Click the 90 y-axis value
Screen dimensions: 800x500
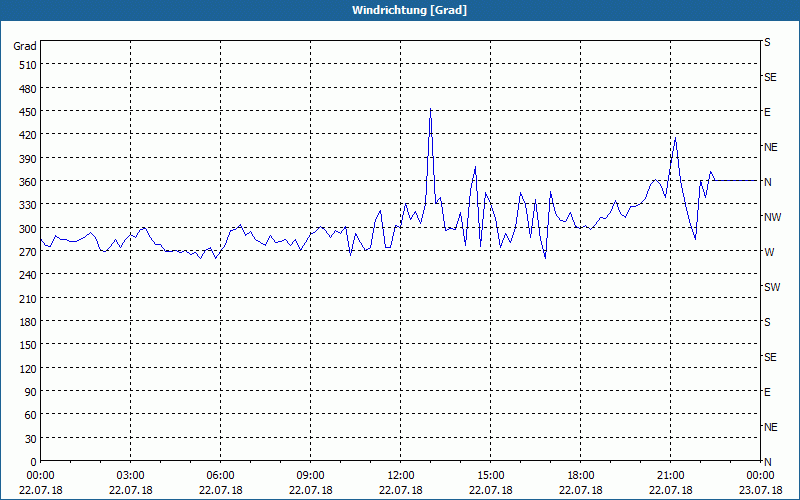click(31, 392)
